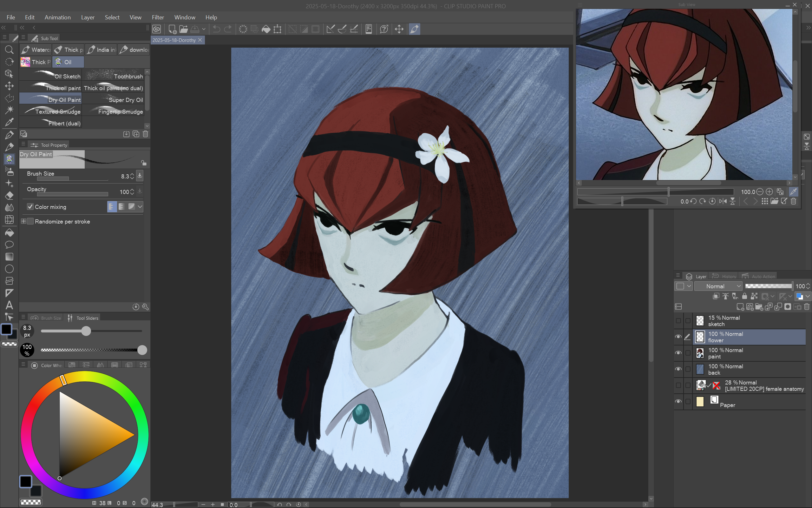812x508 pixels.
Task: Toggle Color mixing checkbox
Action: pos(30,207)
